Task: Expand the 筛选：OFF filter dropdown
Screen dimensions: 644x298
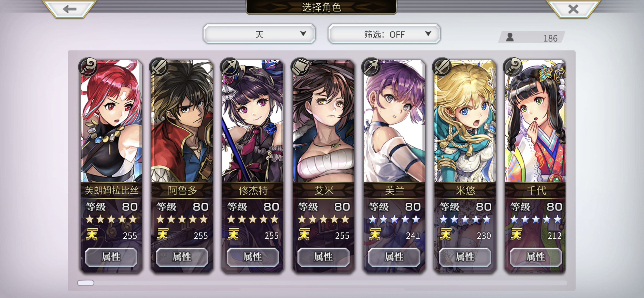Action: click(384, 34)
